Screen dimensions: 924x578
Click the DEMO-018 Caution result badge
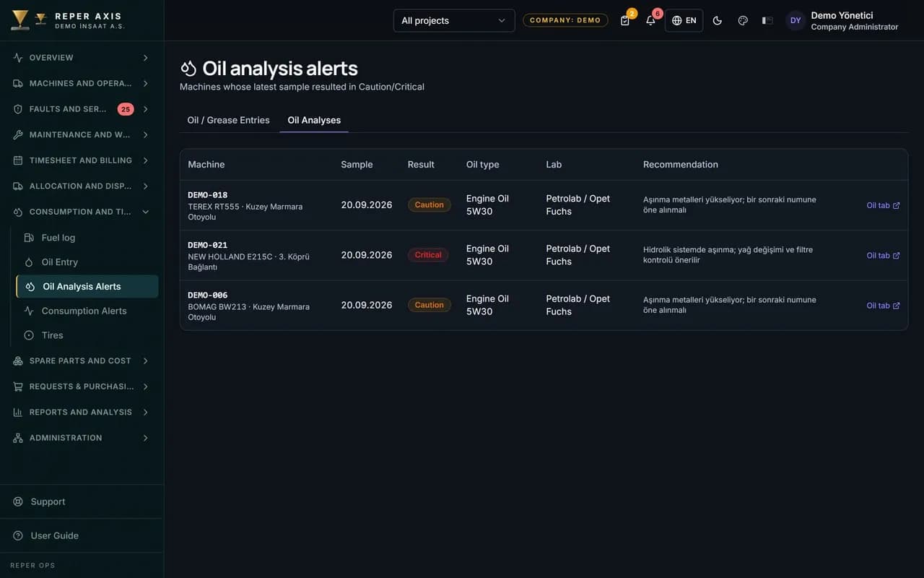[x=430, y=205]
